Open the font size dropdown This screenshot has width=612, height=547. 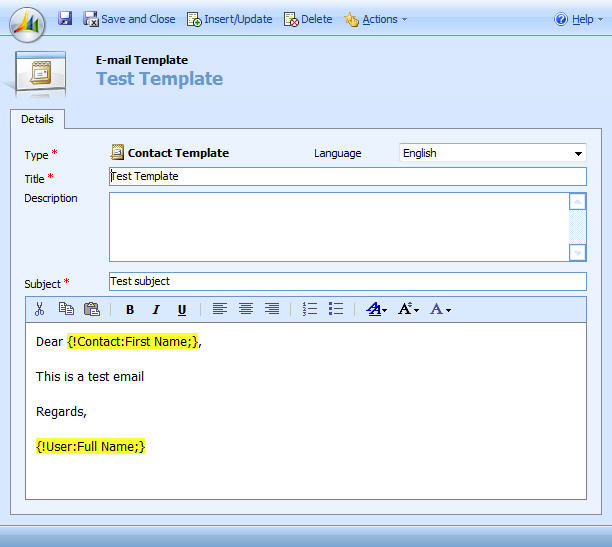(408, 309)
